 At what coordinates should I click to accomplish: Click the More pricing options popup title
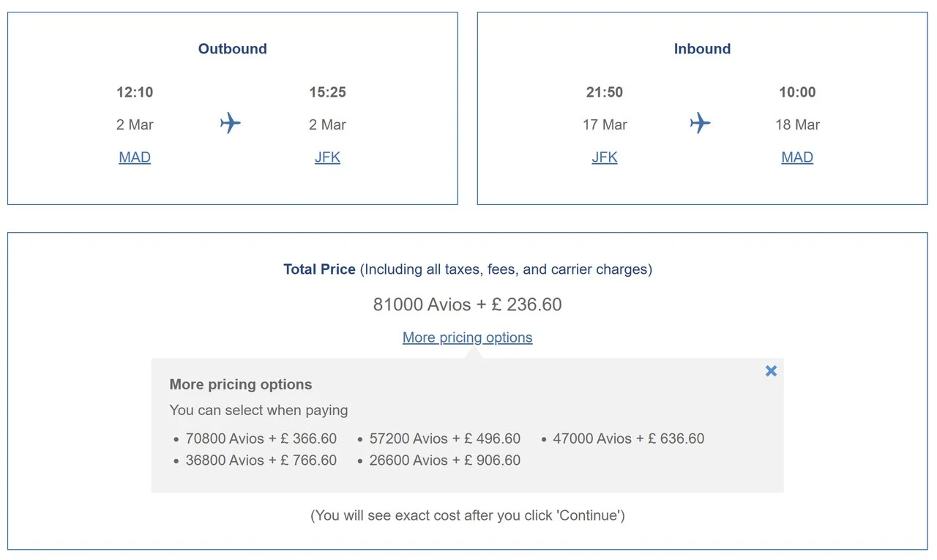pos(241,384)
